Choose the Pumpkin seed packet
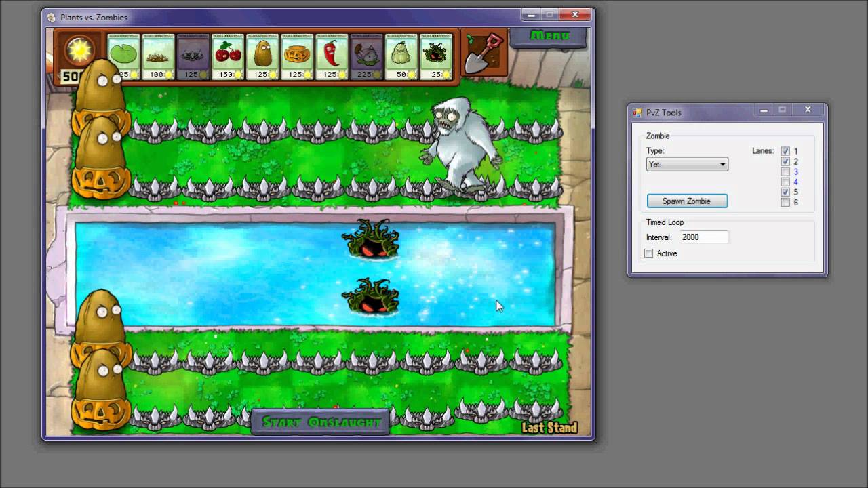This screenshot has width=868, height=488. coord(297,57)
